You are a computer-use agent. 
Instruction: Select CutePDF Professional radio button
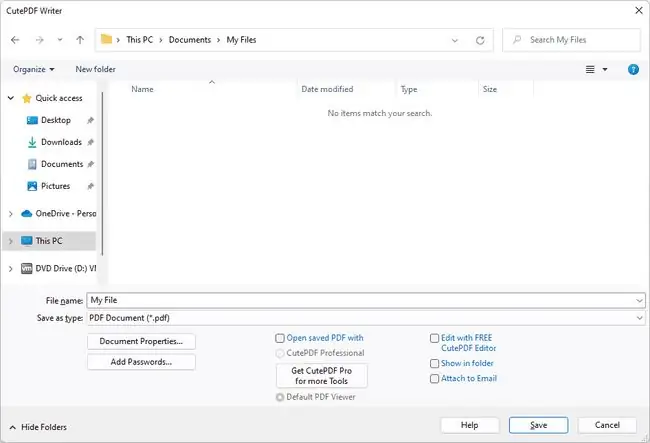click(280, 353)
